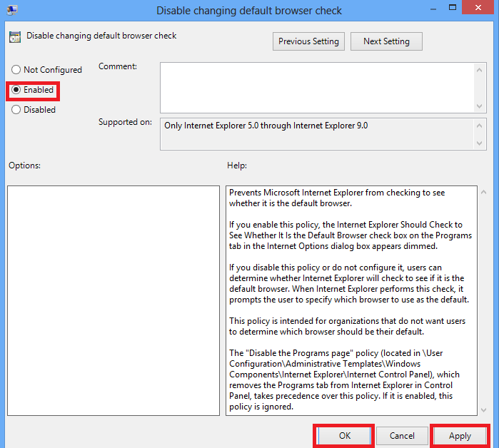Select the Not Configured radio button

click(x=46, y=70)
